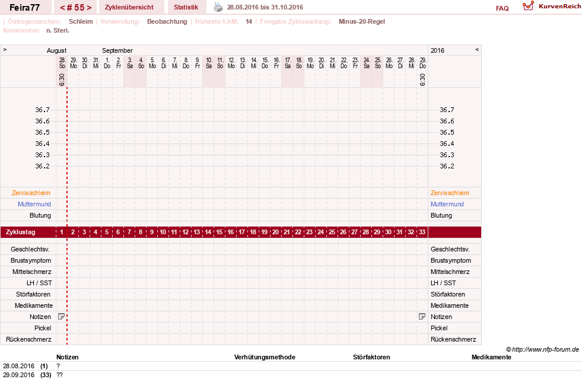Click the right Muttermund label
This screenshot has width=582, height=392.
click(447, 204)
